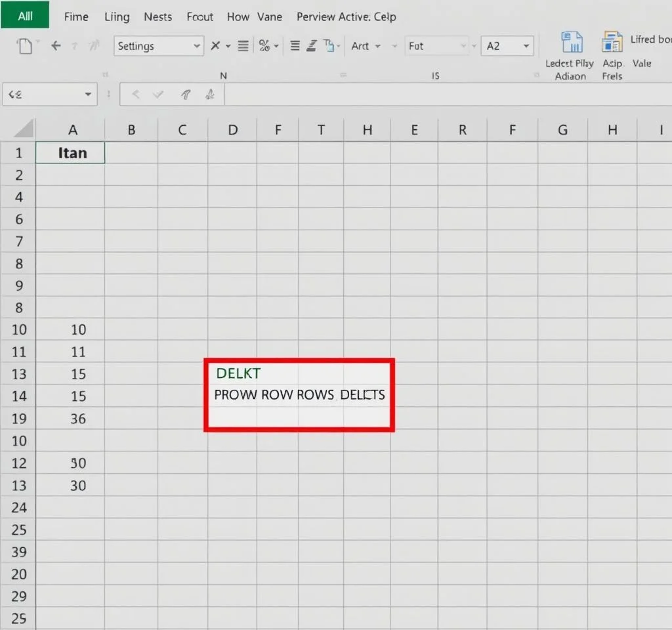Click the checkmark icon in formula bar
The width and height of the screenshot is (672, 630).
tap(157, 95)
